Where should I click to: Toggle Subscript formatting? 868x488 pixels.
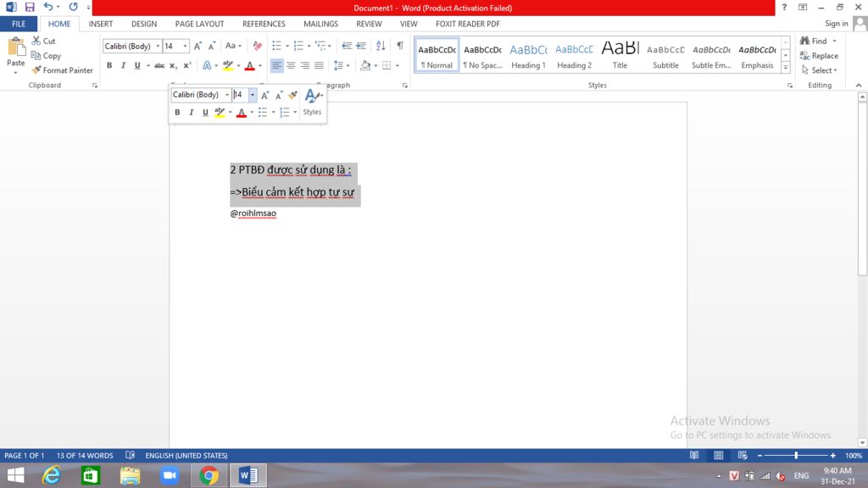click(x=173, y=65)
